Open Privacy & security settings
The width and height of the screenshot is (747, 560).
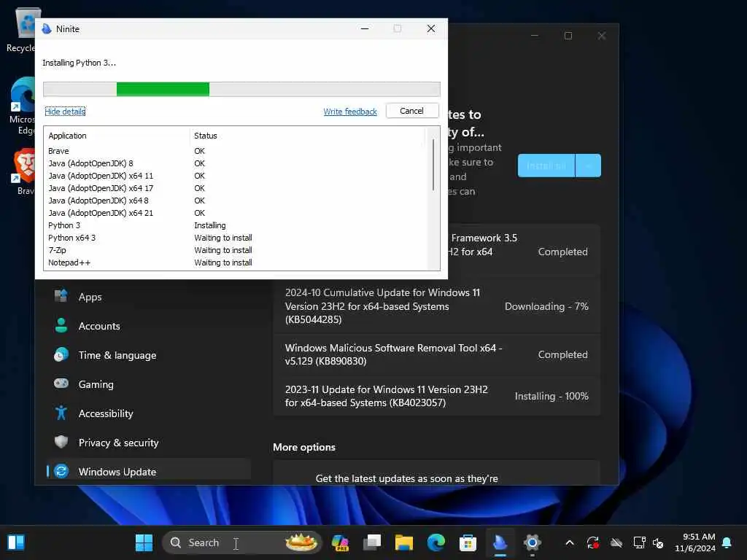149,443
